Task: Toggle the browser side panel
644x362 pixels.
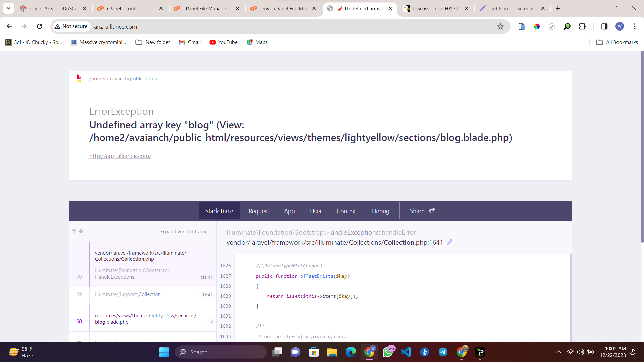Action: point(604,26)
